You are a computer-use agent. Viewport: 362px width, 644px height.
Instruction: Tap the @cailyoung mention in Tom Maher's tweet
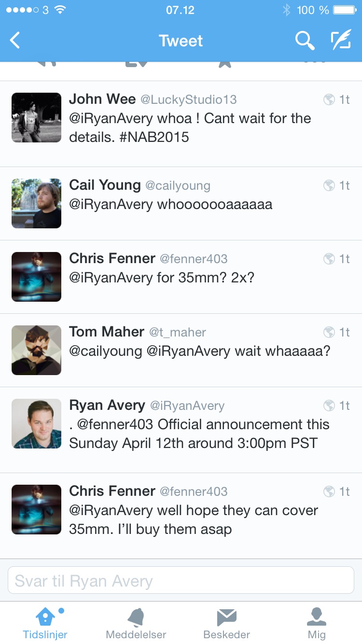pyautogui.click(x=106, y=351)
